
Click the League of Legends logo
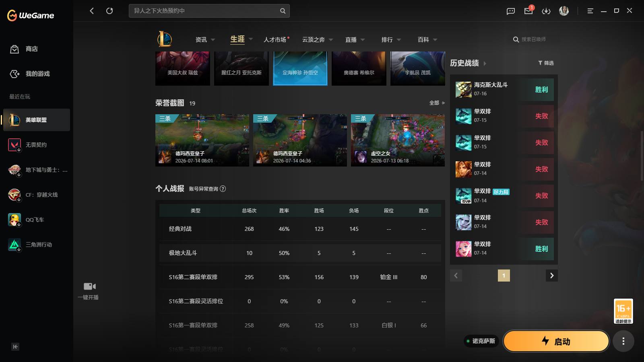(x=165, y=39)
